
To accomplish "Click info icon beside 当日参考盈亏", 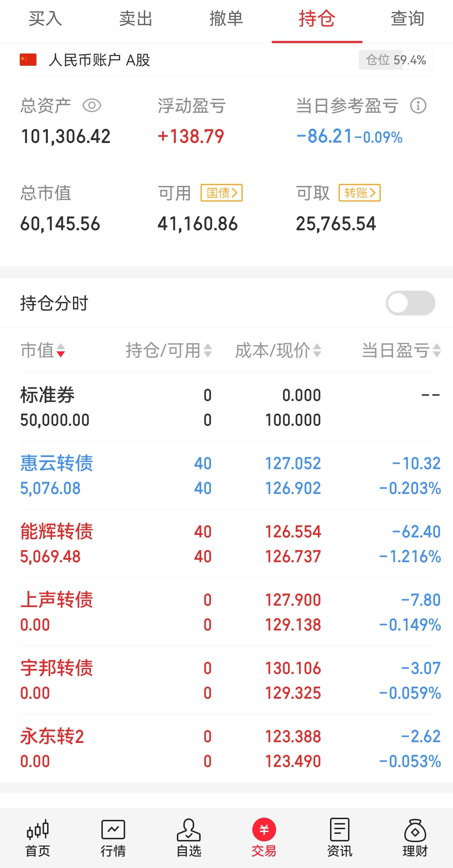I will pyautogui.click(x=418, y=106).
